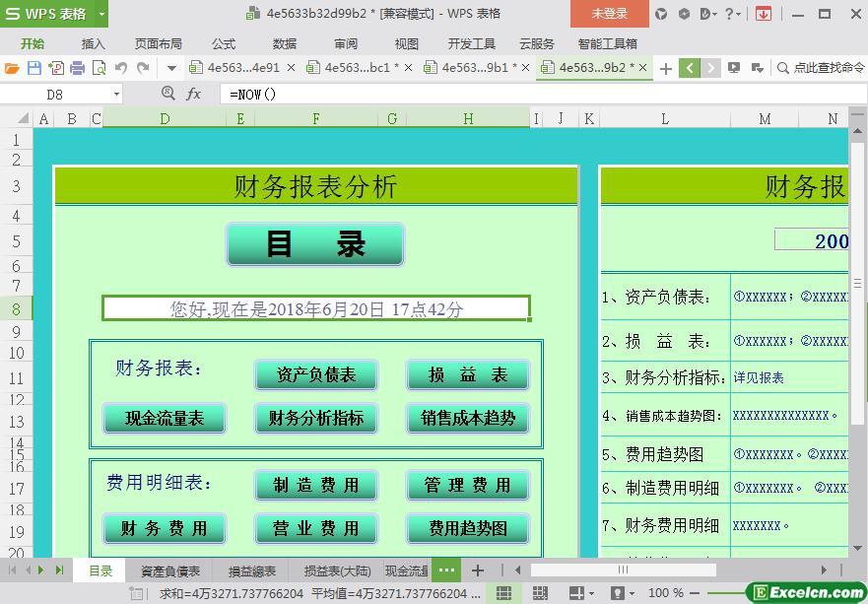Open the WPS 表格 application menu dropdown
Image resolution: width=868 pixels, height=604 pixels.
tap(101, 14)
